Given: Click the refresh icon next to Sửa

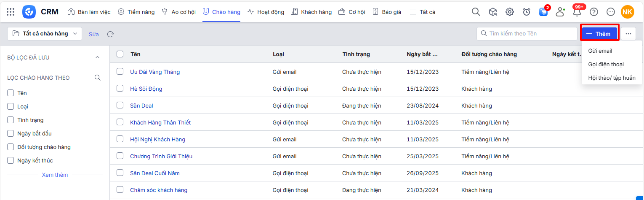Looking at the screenshot, I should [110, 34].
